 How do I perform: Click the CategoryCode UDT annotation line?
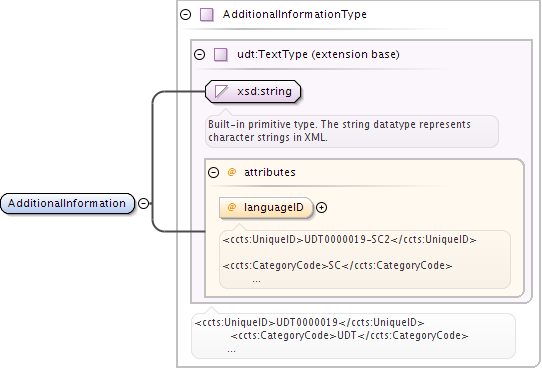point(349,335)
